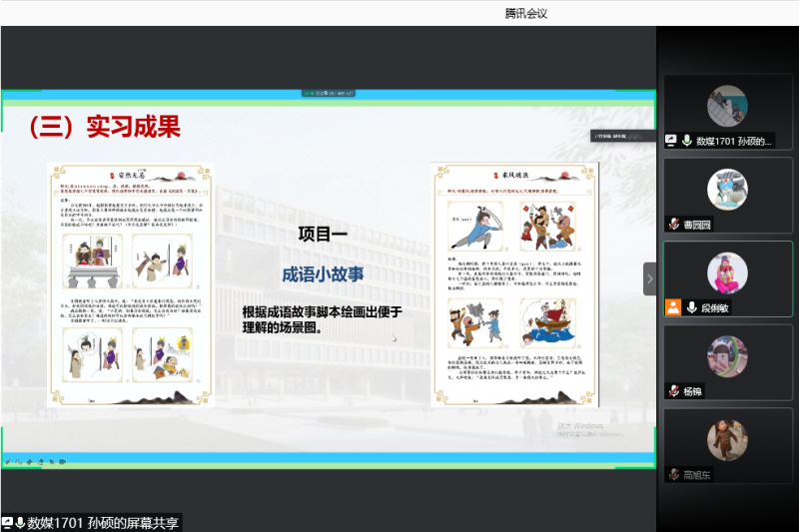
Task: Click name label 数媒1701 孙硕的... in sidebar
Action: [x=734, y=141]
